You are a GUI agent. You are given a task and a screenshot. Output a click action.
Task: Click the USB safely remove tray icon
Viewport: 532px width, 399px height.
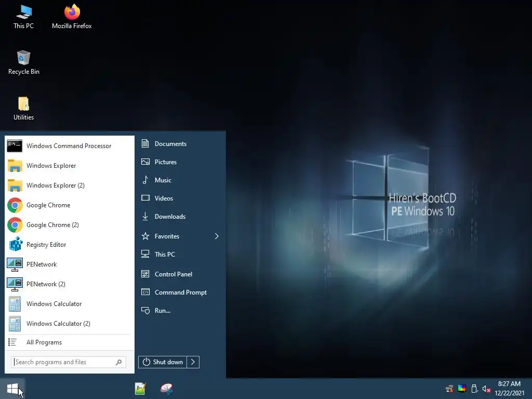pos(475,389)
